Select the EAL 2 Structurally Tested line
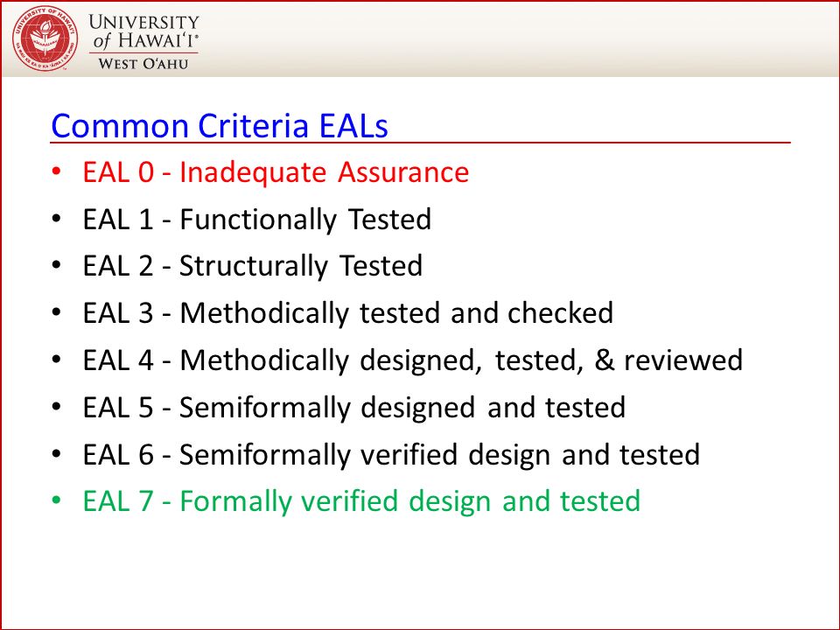The image size is (840, 630). coord(253,266)
